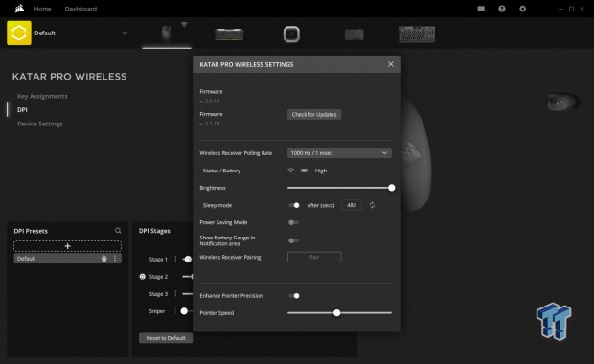Reset the sleep timer with refresh icon
The height and width of the screenshot is (364, 594).
[x=372, y=205]
